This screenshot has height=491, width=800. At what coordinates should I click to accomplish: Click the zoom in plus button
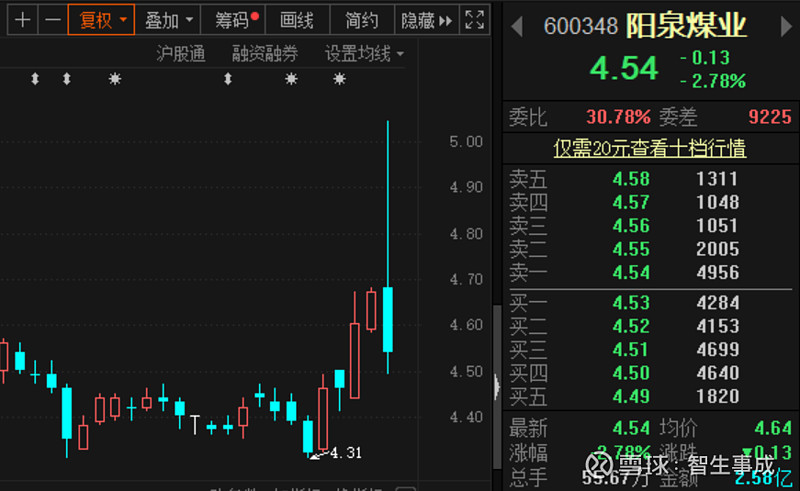tap(22, 20)
